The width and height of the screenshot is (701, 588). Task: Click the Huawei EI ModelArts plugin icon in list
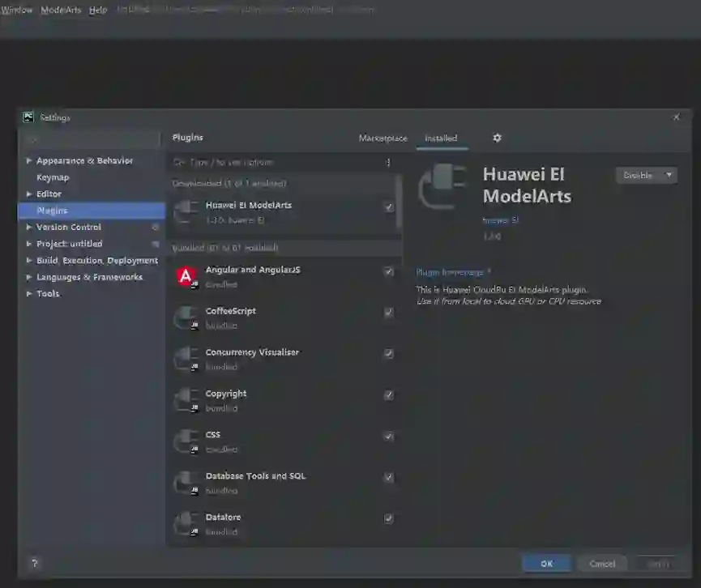click(186, 211)
